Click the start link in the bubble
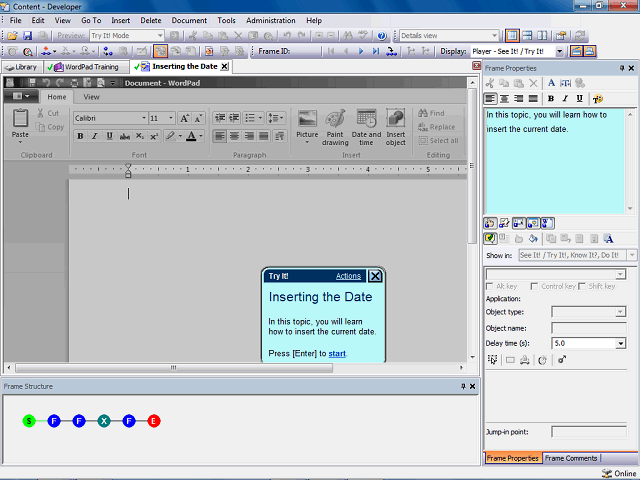The width and height of the screenshot is (640, 480). point(337,354)
